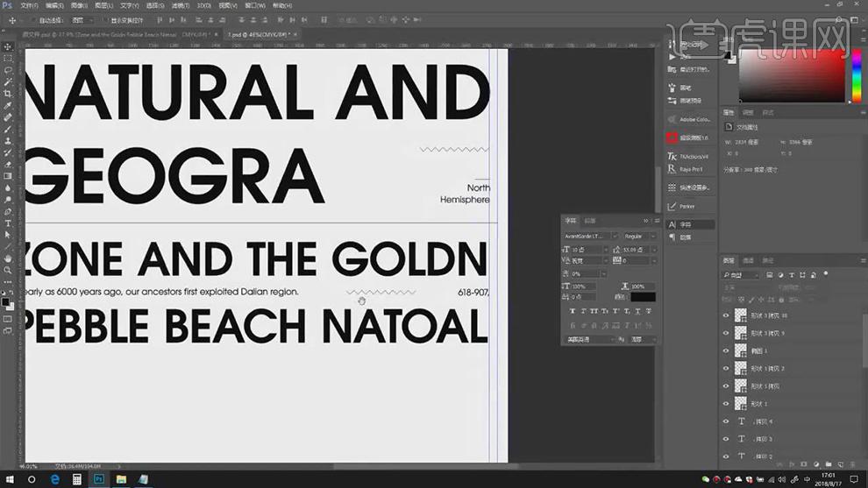Select the Pen tool
Viewport: 868px width, 488px height.
pos(8,211)
